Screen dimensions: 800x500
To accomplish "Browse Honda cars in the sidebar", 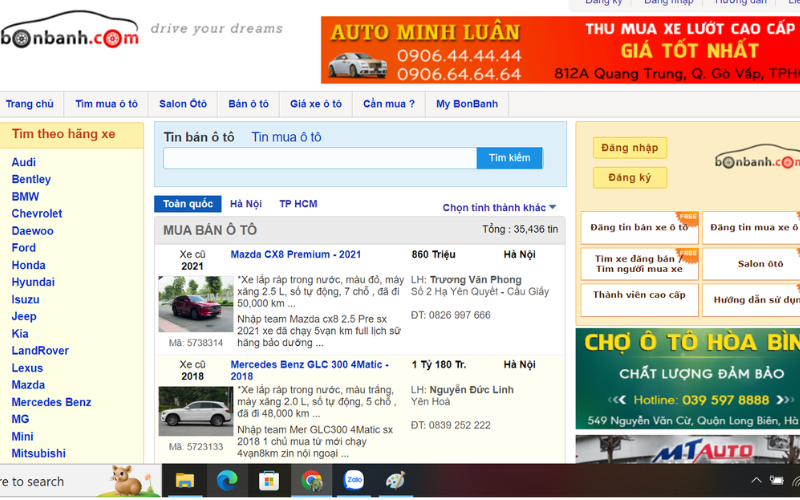I will (x=29, y=265).
